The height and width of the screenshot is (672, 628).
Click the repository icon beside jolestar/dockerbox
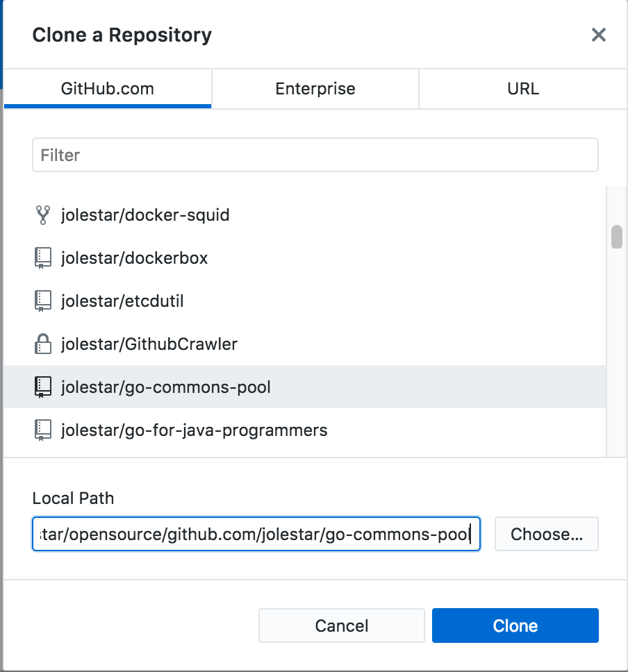pyautogui.click(x=43, y=258)
